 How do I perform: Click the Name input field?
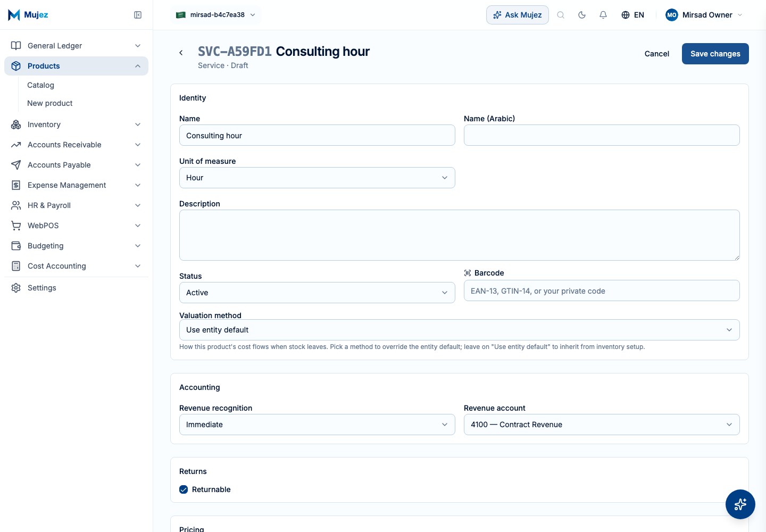click(x=317, y=135)
